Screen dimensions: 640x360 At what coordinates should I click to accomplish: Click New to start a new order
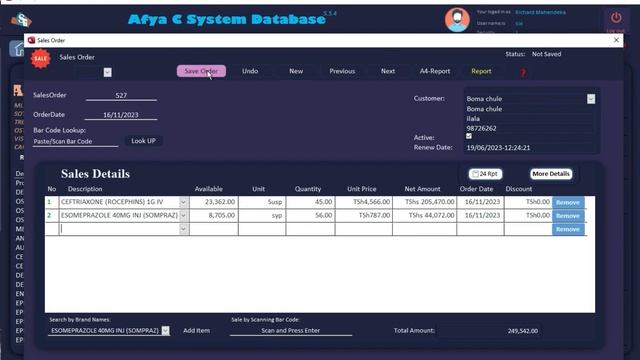[x=296, y=71]
